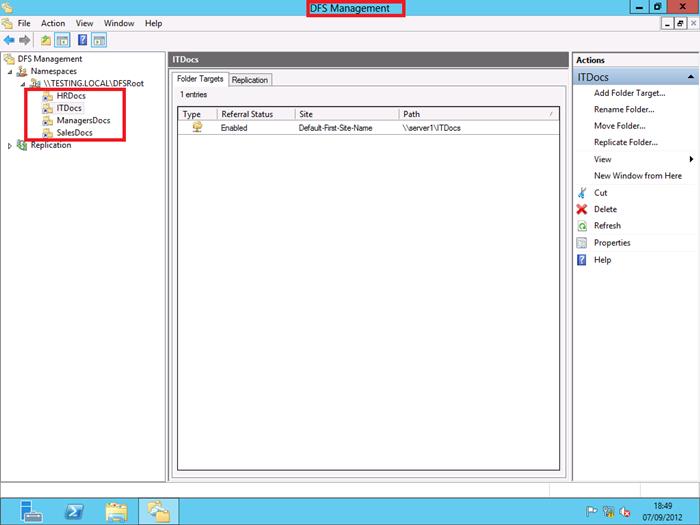Click the Up one level toolbar icon

tap(46, 41)
